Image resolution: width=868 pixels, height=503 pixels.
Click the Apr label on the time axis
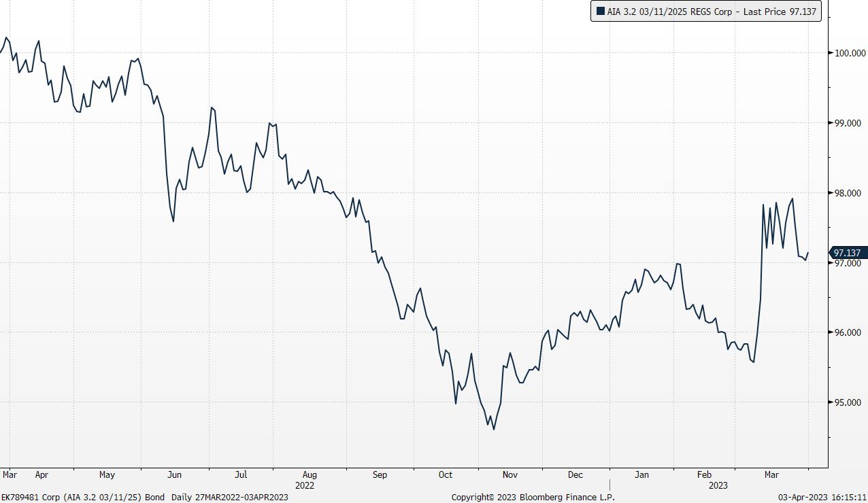41,475
